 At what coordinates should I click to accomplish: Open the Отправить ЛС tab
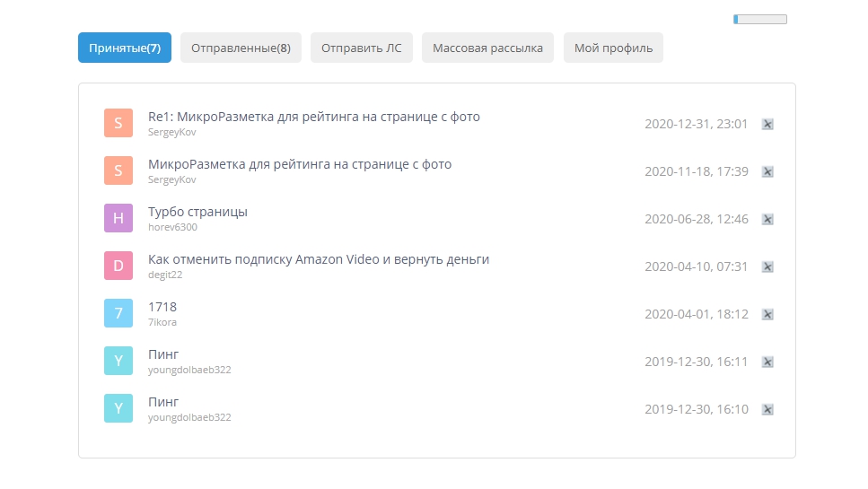tap(362, 48)
